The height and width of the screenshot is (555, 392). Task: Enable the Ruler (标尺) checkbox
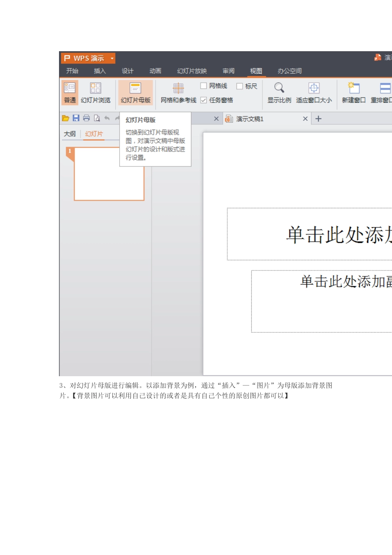coord(239,86)
